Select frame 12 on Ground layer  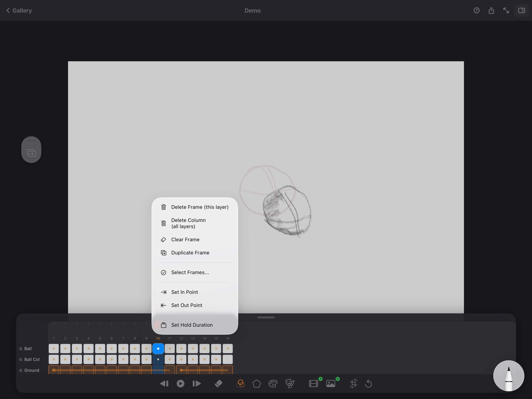pos(181,370)
